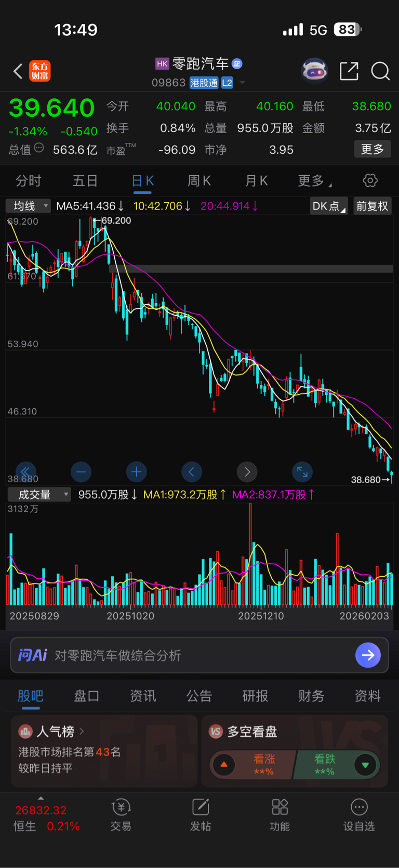Expand stock code dropdown arrow
This screenshot has width=399, height=868.
(x=242, y=83)
